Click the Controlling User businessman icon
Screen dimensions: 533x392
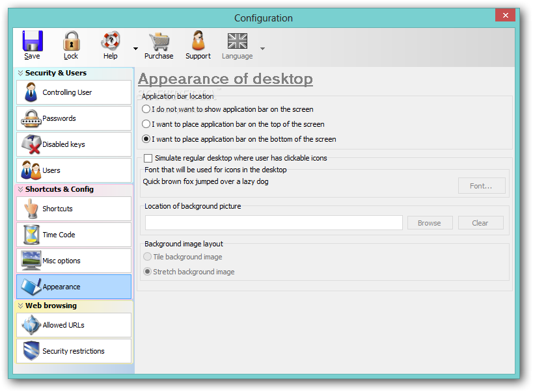pos(31,92)
